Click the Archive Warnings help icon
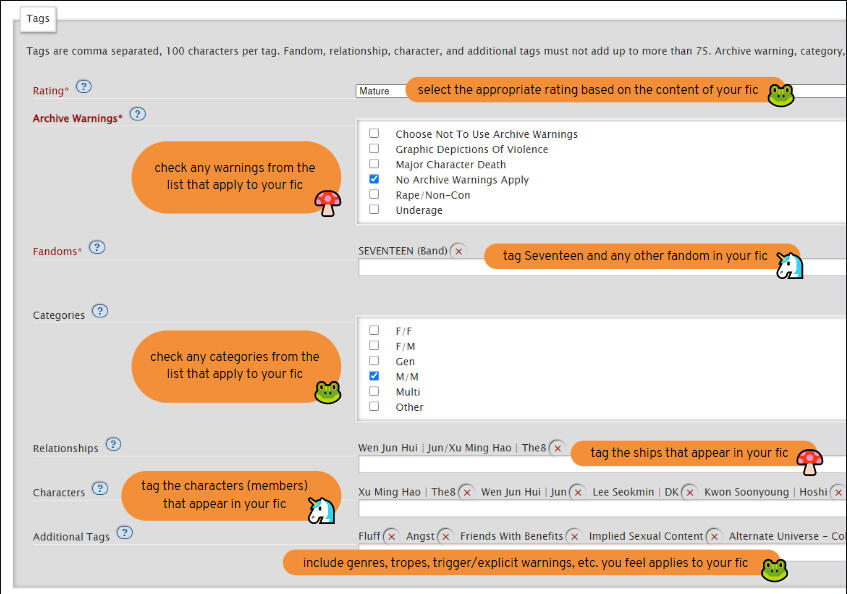847x594 pixels. point(138,114)
